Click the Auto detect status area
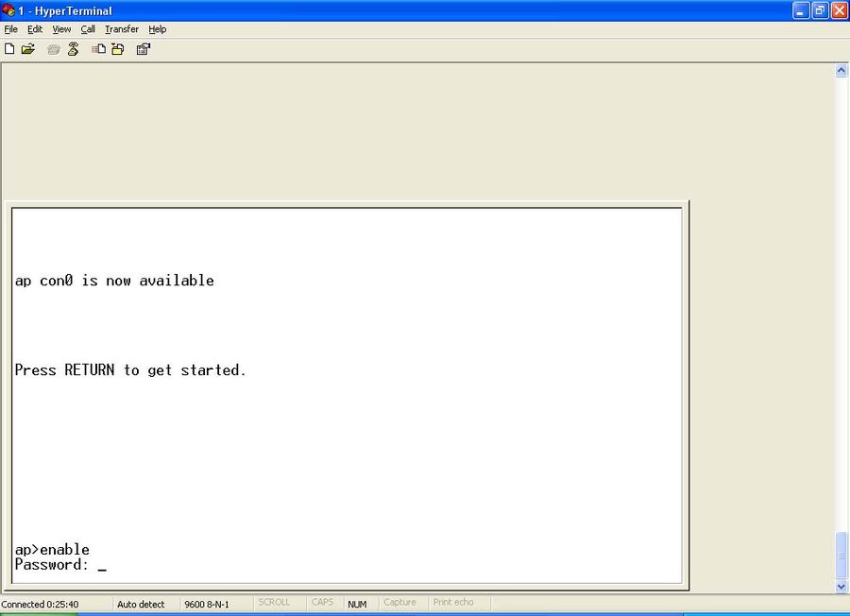Screen dimensions: 850x616 (x=143, y=603)
